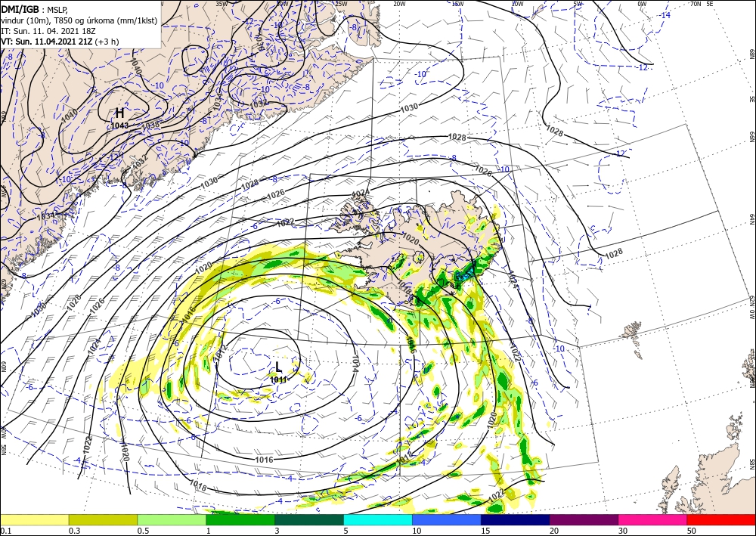
Task: Click the '1038' isobar label over Greenland
Action: [150, 124]
